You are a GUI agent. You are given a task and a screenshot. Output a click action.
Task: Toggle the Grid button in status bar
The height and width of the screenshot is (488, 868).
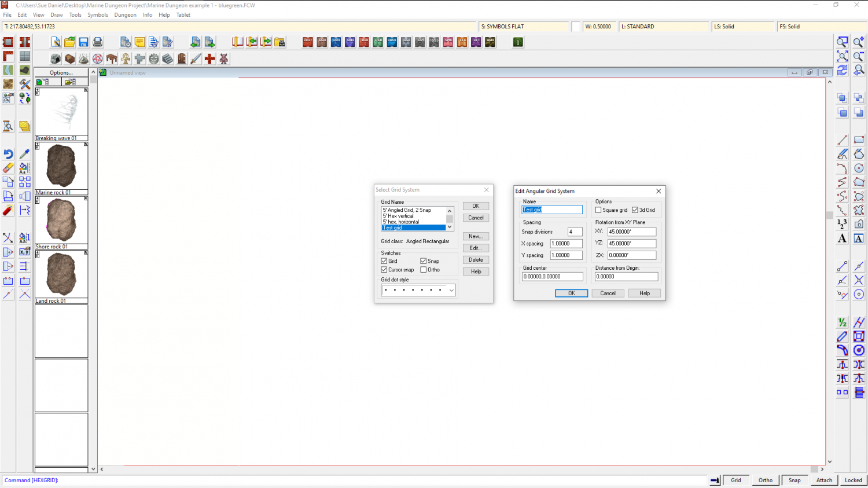click(x=736, y=480)
